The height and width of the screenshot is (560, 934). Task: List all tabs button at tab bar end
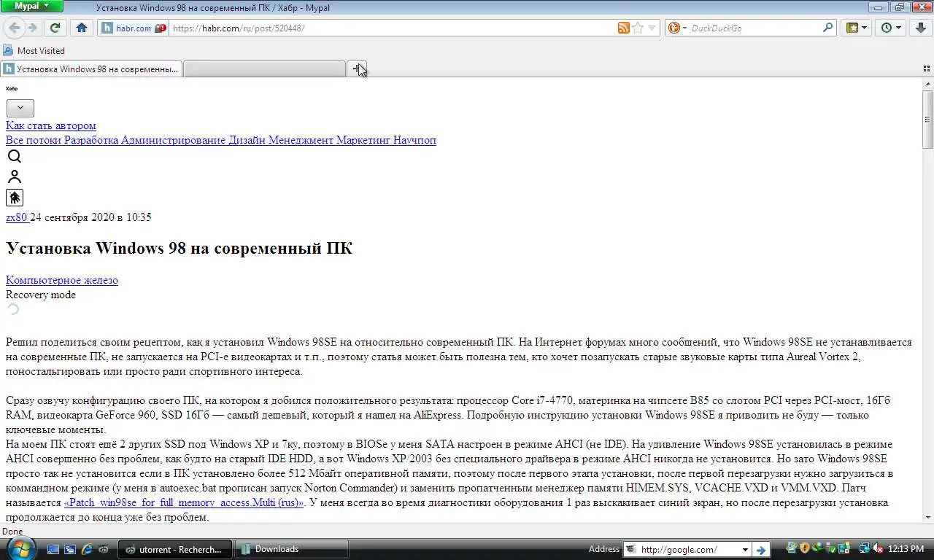pos(927,69)
